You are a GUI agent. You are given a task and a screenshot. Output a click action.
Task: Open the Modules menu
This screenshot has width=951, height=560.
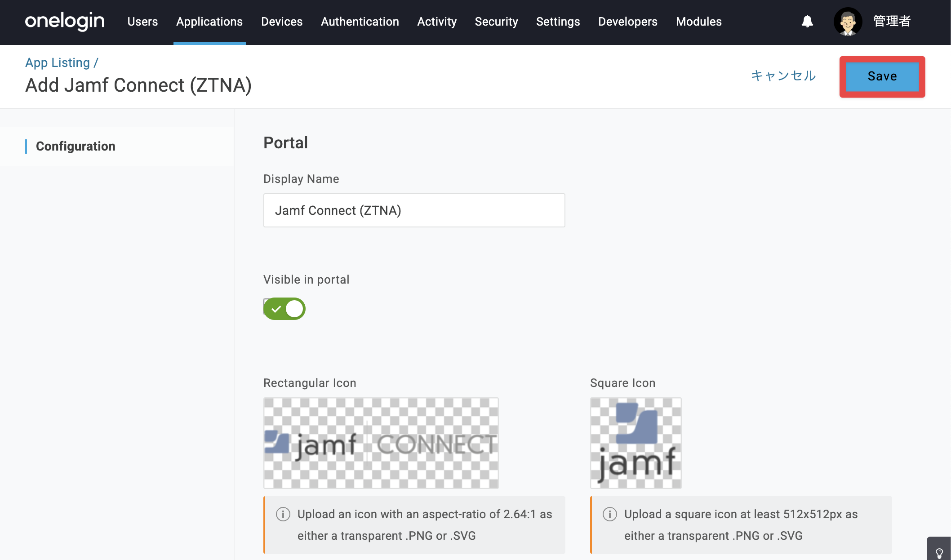tap(699, 22)
